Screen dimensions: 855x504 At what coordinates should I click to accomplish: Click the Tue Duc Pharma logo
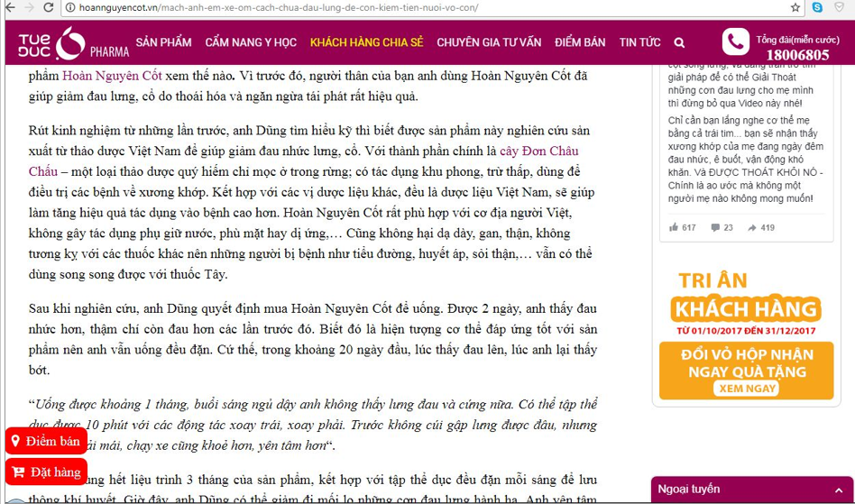[x=64, y=42]
